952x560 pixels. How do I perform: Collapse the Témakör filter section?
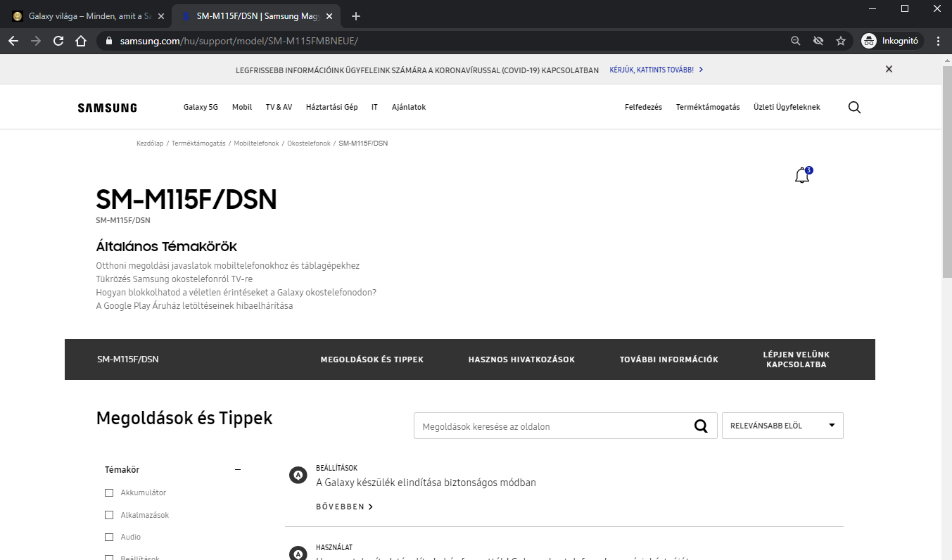(x=238, y=470)
